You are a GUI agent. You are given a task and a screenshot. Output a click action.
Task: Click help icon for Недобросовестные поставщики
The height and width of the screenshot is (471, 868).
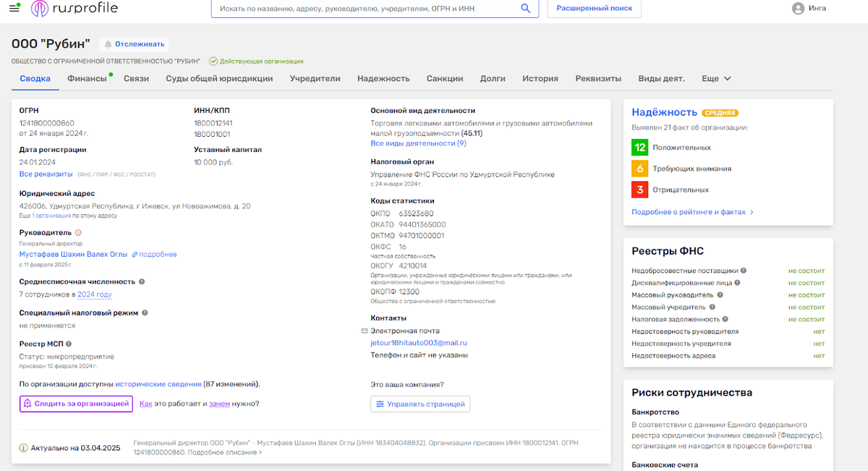tap(744, 271)
